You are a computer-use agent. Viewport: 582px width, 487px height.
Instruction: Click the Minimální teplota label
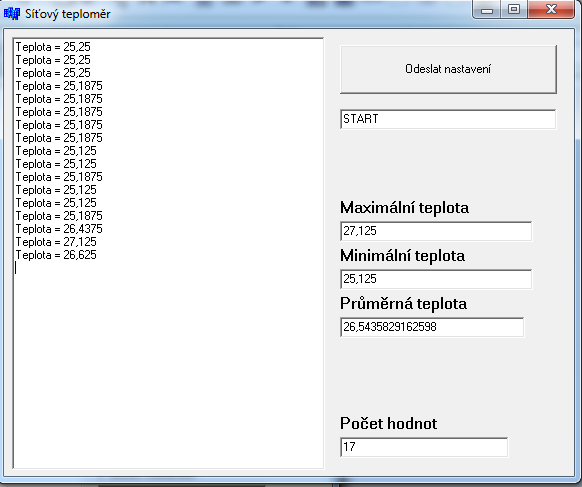click(x=402, y=256)
